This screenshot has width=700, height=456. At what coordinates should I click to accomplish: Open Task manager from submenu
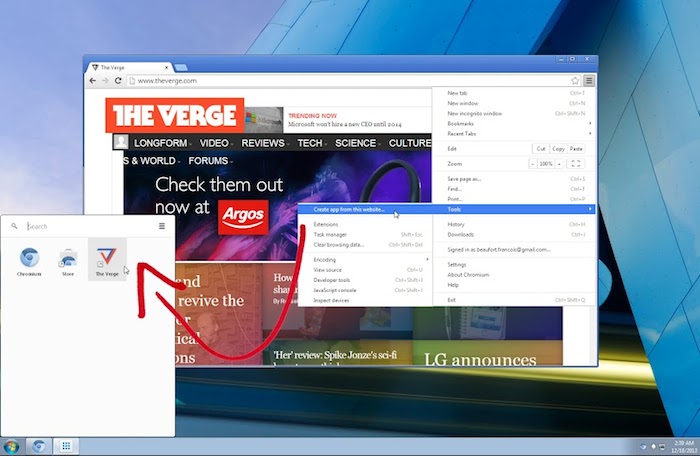[x=365, y=234]
